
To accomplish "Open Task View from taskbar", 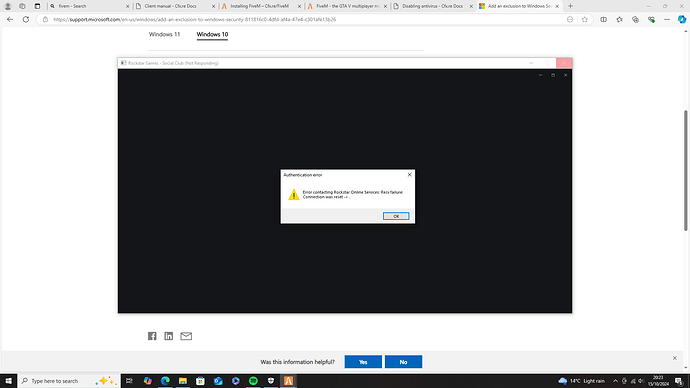I will [x=129, y=381].
